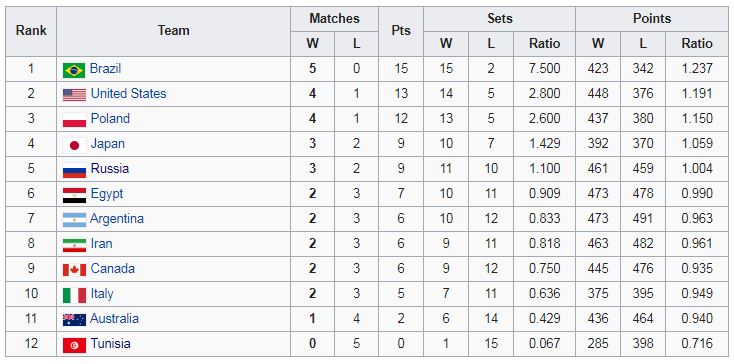734x364 pixels.
Task: Click the Argentina flag icon
Action: tap(74, 220)
